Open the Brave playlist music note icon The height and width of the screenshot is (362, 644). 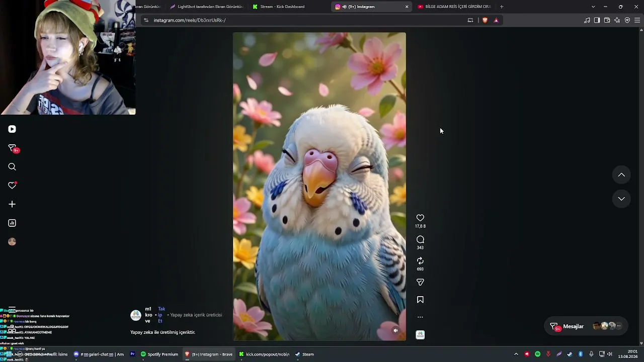click(x=587, y=20)
